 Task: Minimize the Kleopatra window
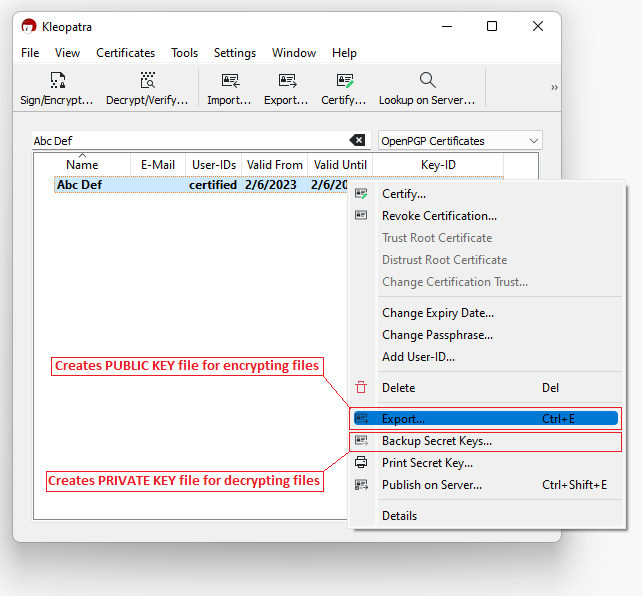[x=447, y=27]
